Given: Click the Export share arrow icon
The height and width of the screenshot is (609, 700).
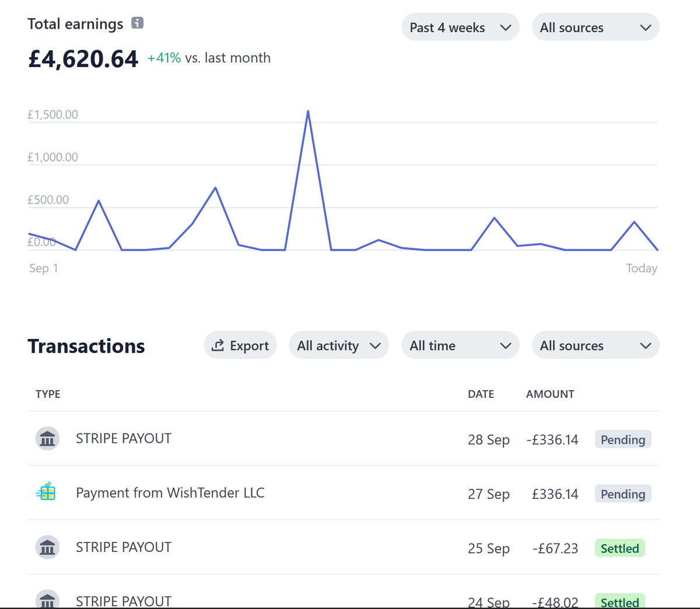Looking at the screenshot, I should (218, 345).
